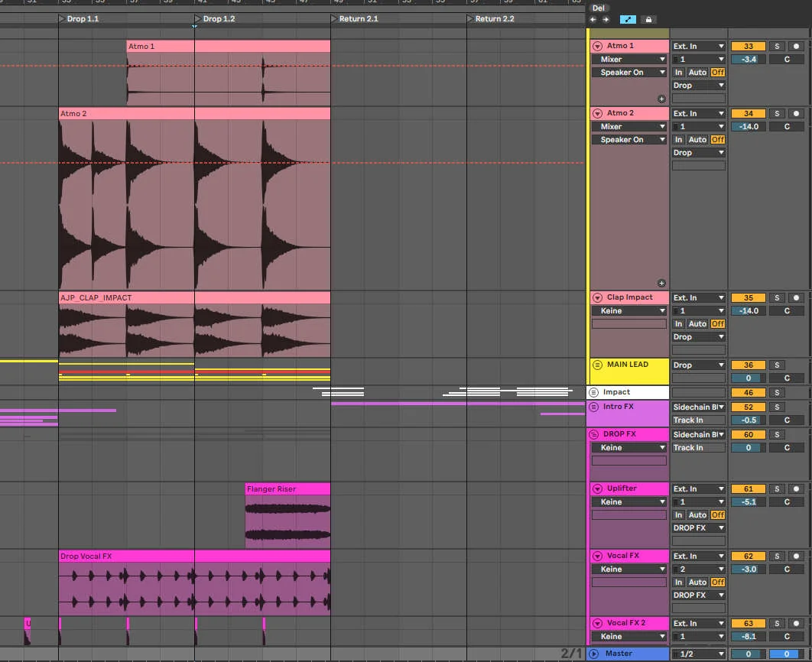This screenshot has height=662, width=812.
Task: Add automation lane on Atmo 2 plus icon
Action: [661, 283]
